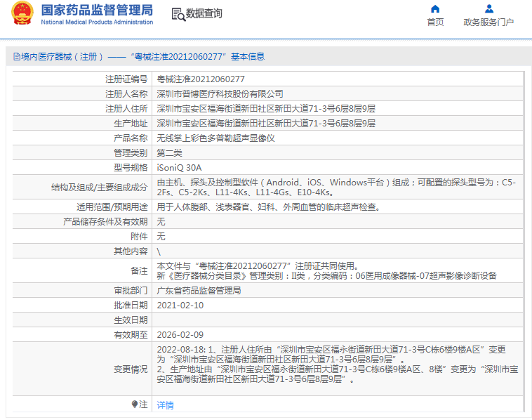Click the 政务服务门户 user icon

[489, 9]
